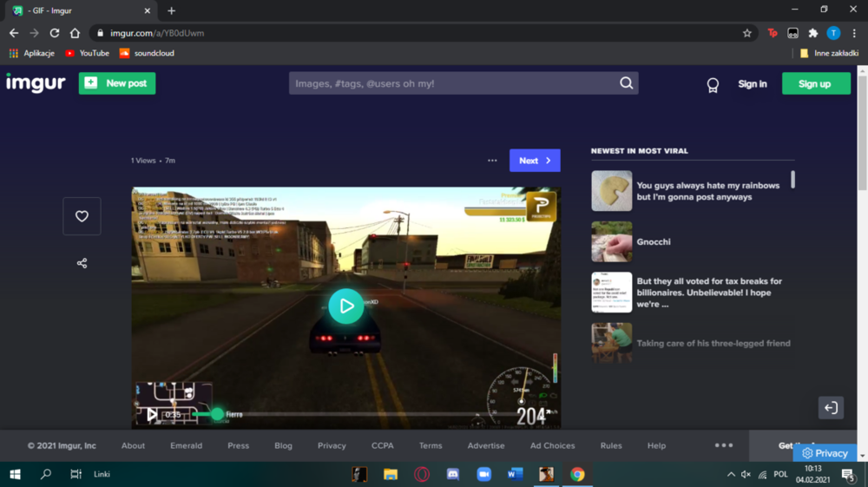Open the Gnocchi post title
Screen dimensions: 868x487
click(x=654, y=242)
